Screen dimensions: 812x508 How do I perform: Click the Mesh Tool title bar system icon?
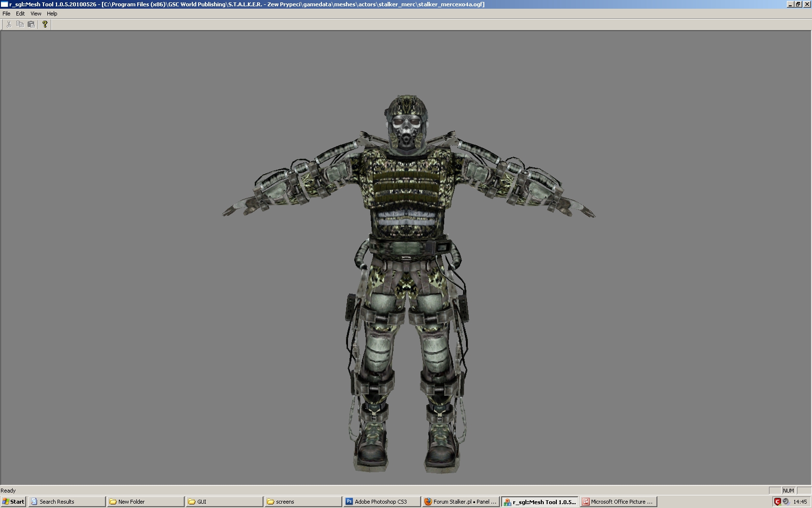coord(4,4)
